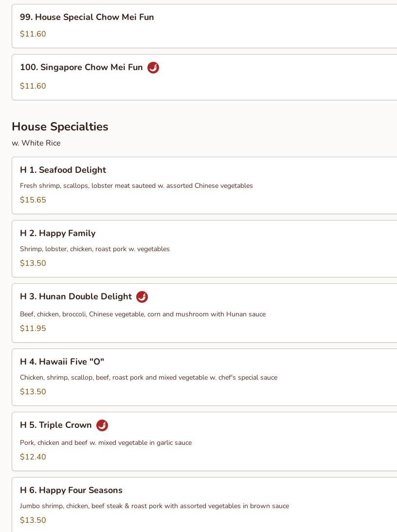Open H 4. Hawaii Five "O" item
This screenshot has height=532, width=397.
point(62,362)
